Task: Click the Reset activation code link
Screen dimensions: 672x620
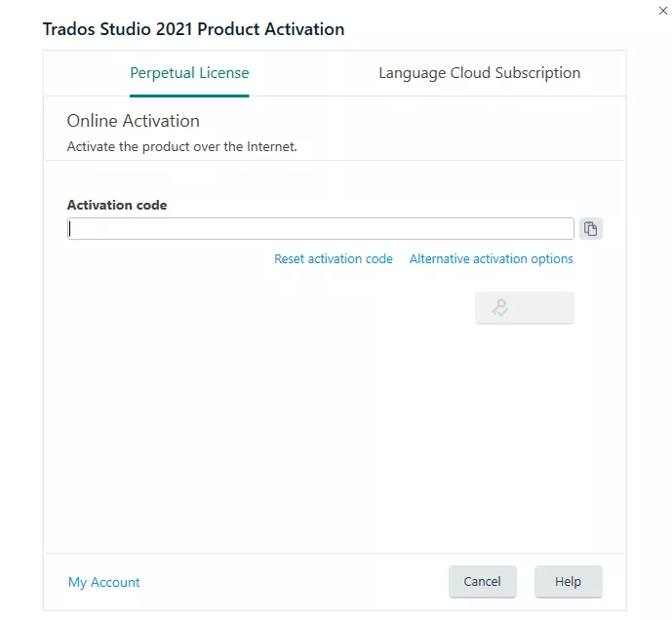Action: (334, 259)
